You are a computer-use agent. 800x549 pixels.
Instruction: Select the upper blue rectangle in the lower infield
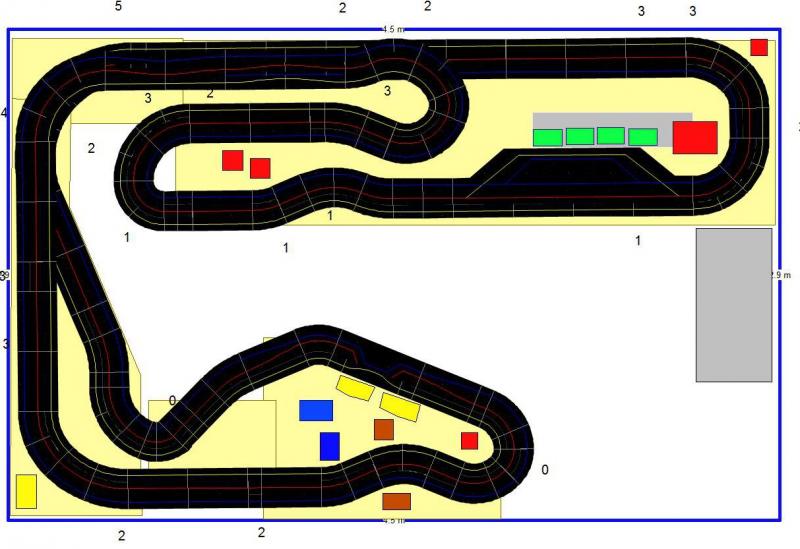(316, 410)
